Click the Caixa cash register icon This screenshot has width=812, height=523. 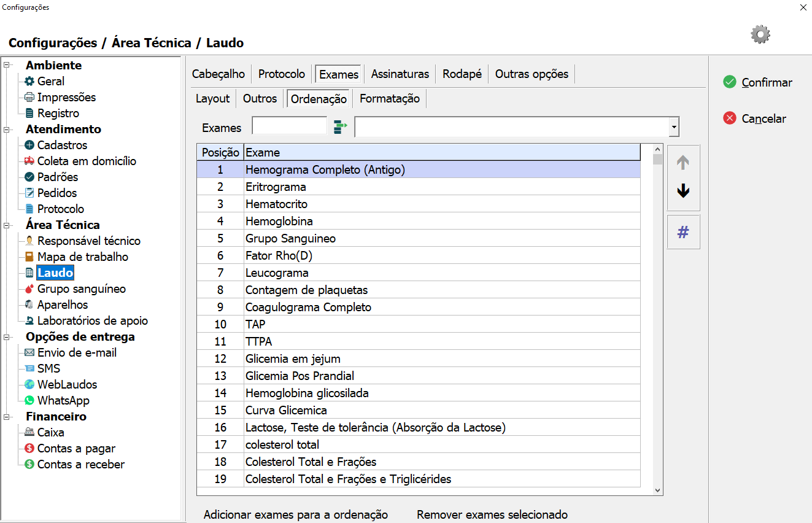coord(29,432)
